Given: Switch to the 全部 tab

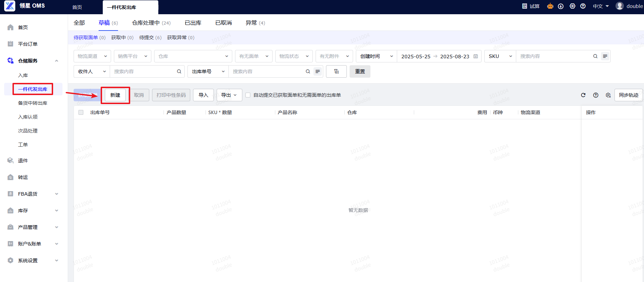Looking at the screenshot, I should coord(79,23).
